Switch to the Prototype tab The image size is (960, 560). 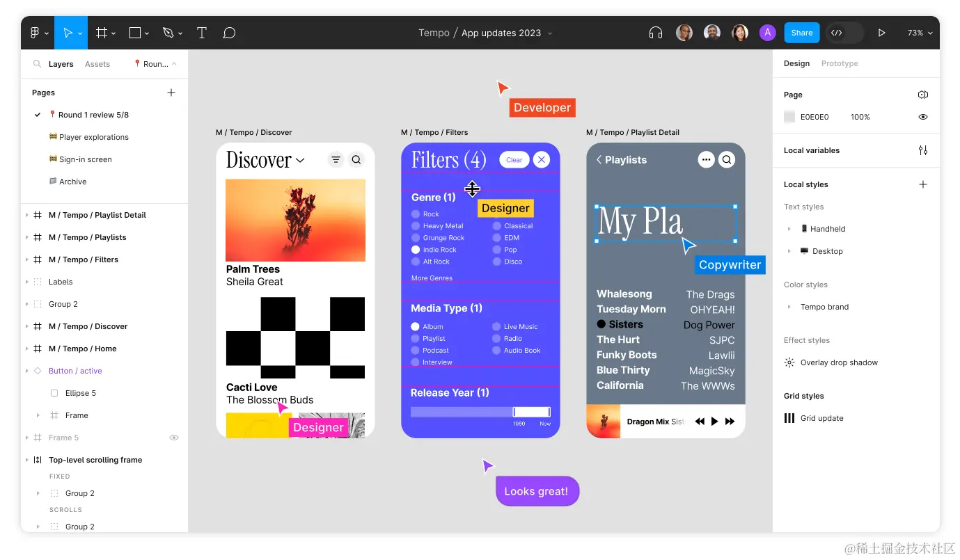pyautogui.click(x=840, y=63)
